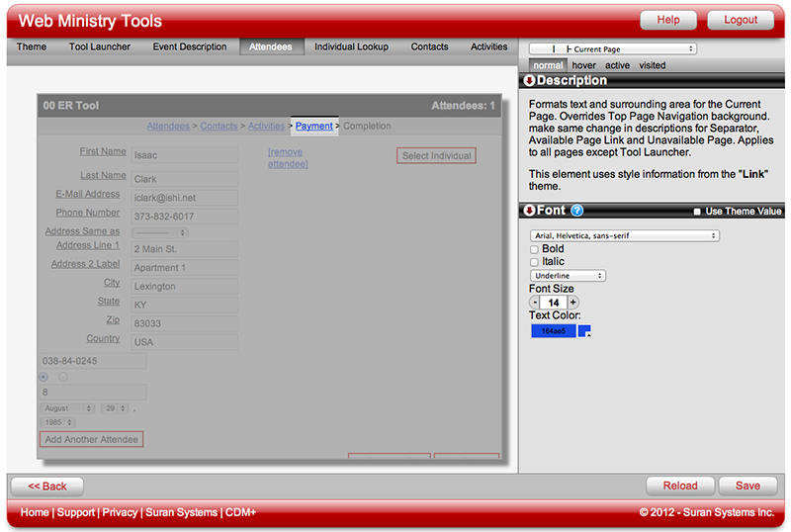Open the Support footer link
The height and width of the screenshot is (532, 791).
coord(76,512)
